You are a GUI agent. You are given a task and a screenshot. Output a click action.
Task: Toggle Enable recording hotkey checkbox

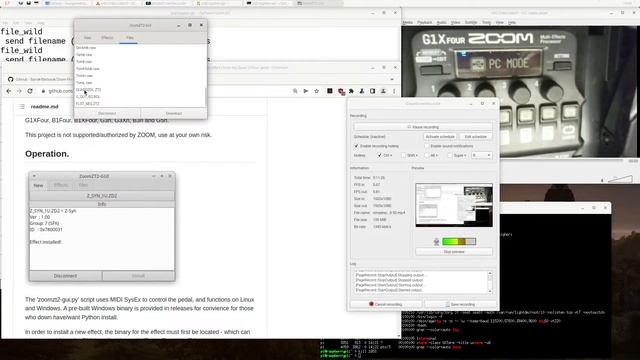point(356,146)
